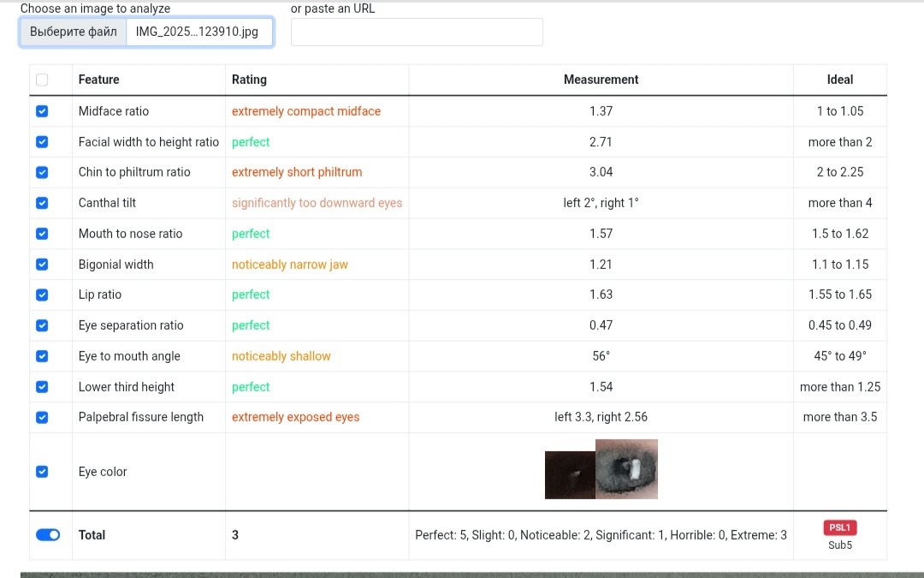Switch off the Total toggle
The image size is (924, 578).
click(x=48, y=535)
